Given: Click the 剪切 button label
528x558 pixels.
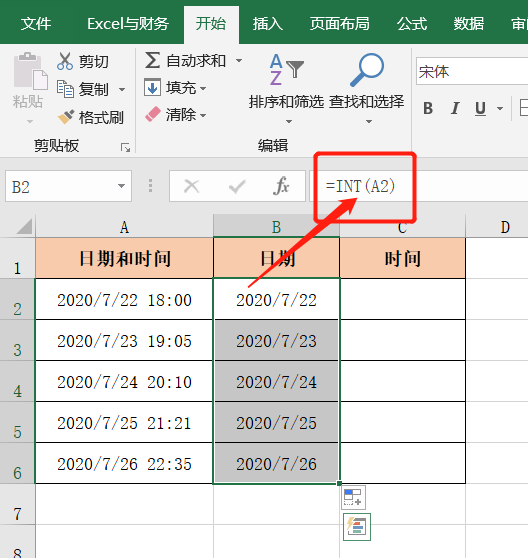Looking at the screenshot, I should [94, 62].
